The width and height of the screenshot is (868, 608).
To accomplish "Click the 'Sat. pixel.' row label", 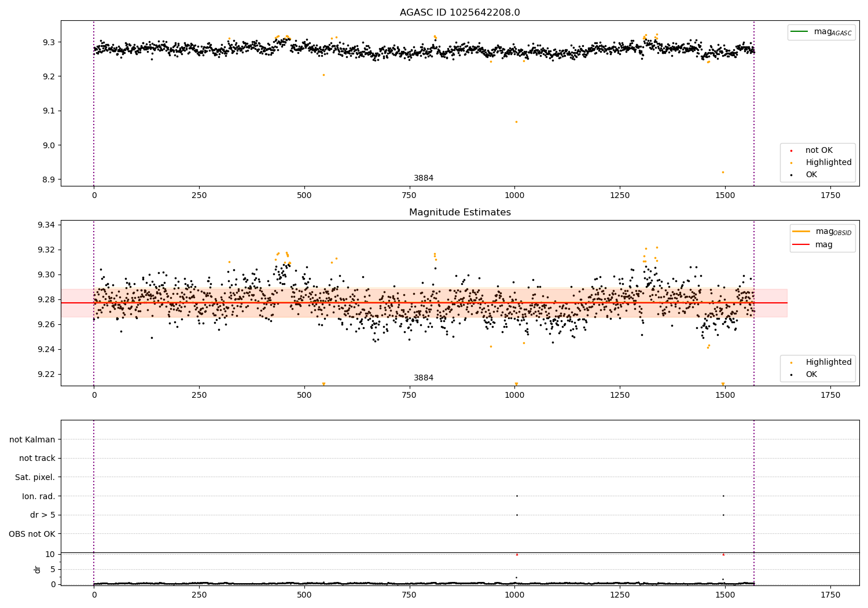I will tap(35, 477).
